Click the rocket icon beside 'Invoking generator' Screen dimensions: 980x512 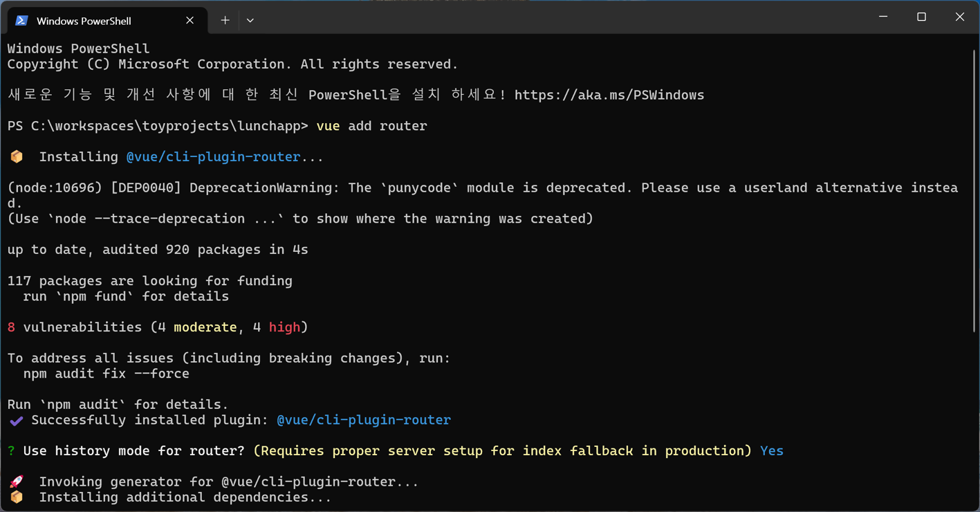pos(17,482)
